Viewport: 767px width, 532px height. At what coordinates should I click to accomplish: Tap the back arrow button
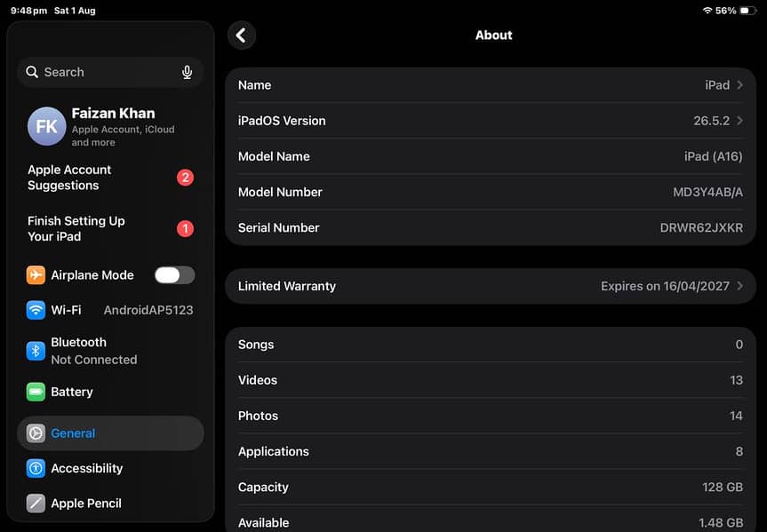tap(241, 36)
